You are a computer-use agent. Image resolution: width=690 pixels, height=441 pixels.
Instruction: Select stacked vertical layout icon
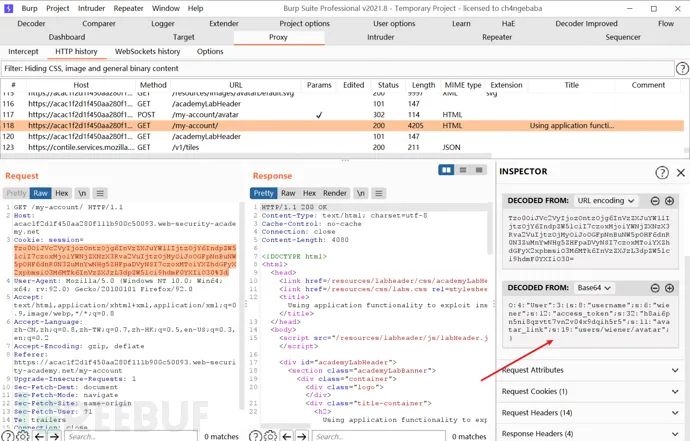pyautogui.click(x=463, y=170)
